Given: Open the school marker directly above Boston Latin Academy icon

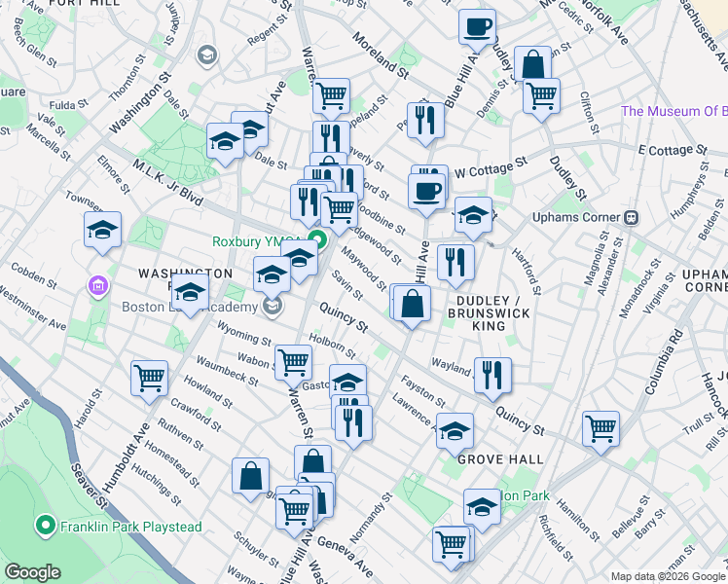Looking at the screenshot, I should pos(273,275).
